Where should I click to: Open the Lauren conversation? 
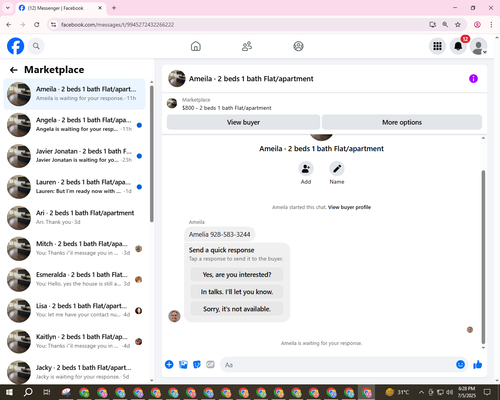pos(74,187)
